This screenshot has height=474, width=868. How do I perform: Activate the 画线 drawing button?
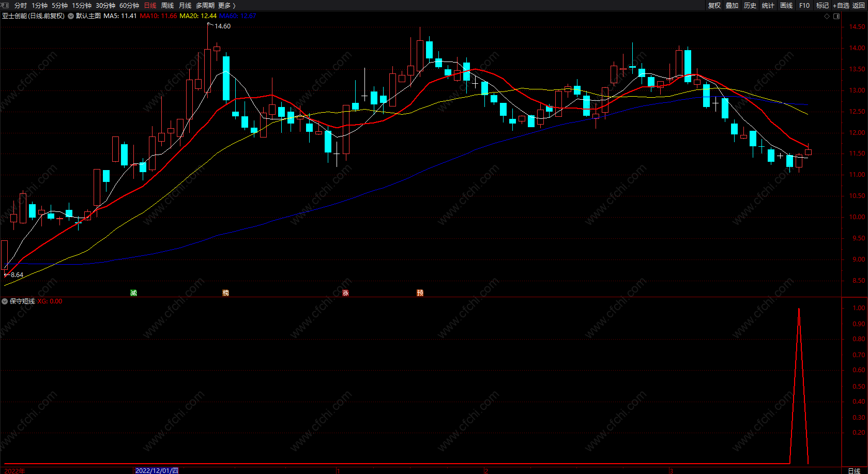point(786,5)
